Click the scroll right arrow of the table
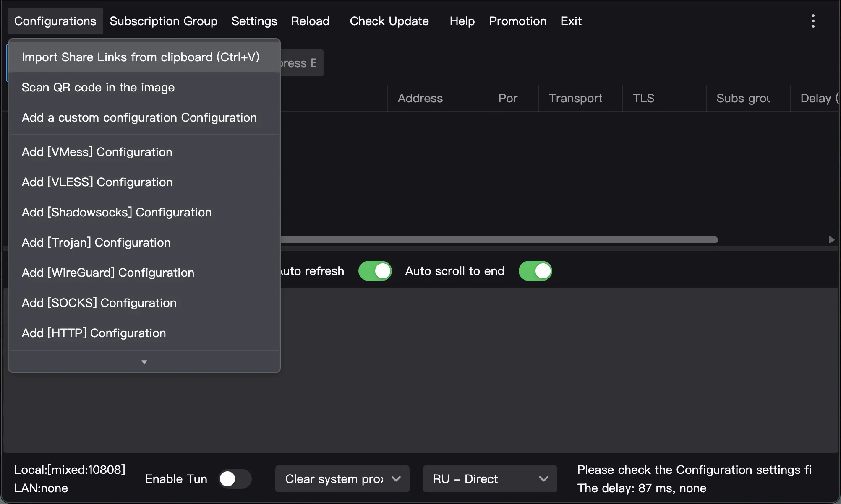This screenshot has width=841, height=504. tap(831, 240)
